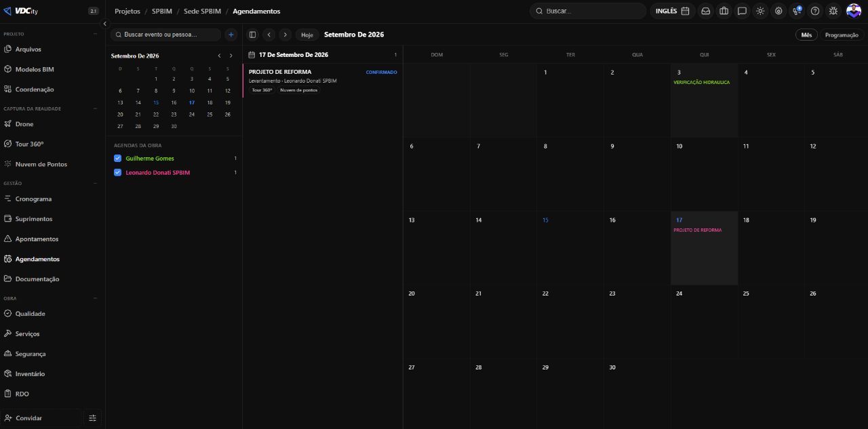Click the bug report icon

[833, 11]
